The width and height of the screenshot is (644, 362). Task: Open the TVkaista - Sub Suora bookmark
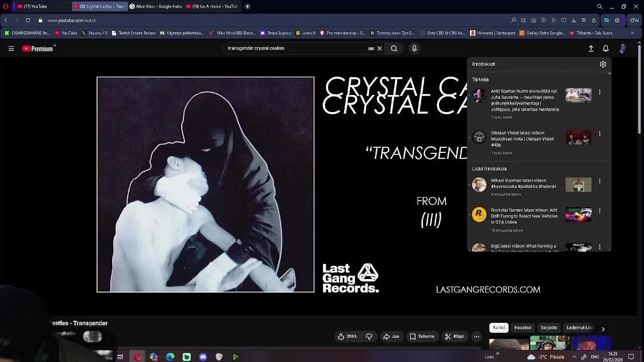tap(591, 33)
